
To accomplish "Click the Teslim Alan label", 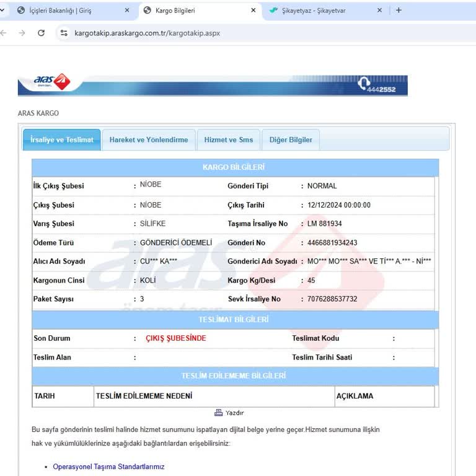I will [x=52, y=357].
